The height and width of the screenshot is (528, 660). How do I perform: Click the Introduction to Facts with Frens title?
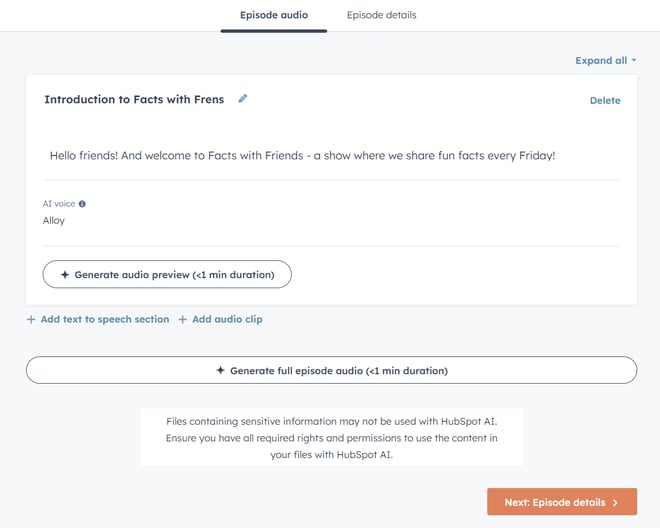(134, 99)
